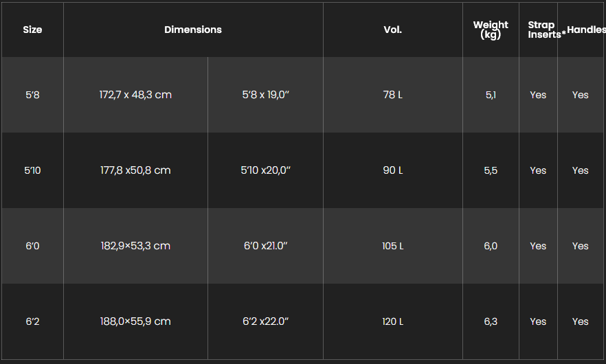Select the Vol. column header
The height and width of the screenshot is (364, 606).
point(393,30)
